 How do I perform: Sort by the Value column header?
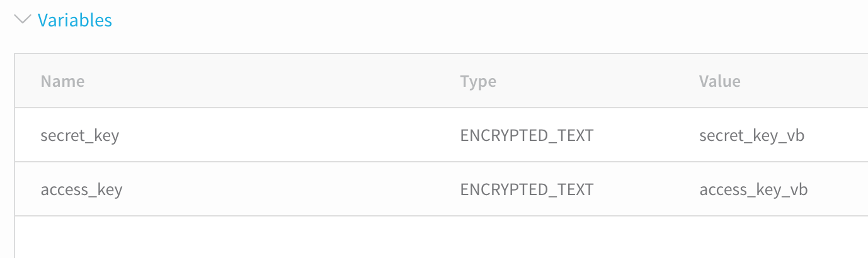[x=719, y=81]
